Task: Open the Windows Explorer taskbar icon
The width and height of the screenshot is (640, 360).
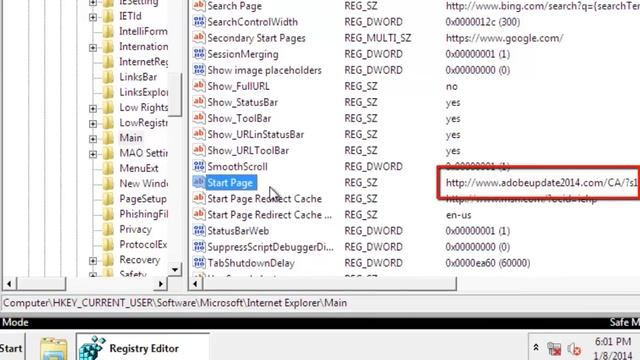Action: pos(53,348)
